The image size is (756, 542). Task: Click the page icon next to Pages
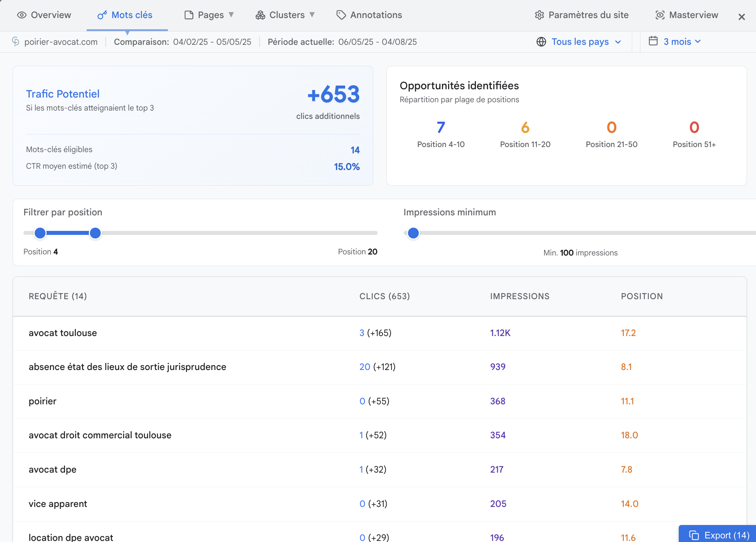[x=189, y=15]
